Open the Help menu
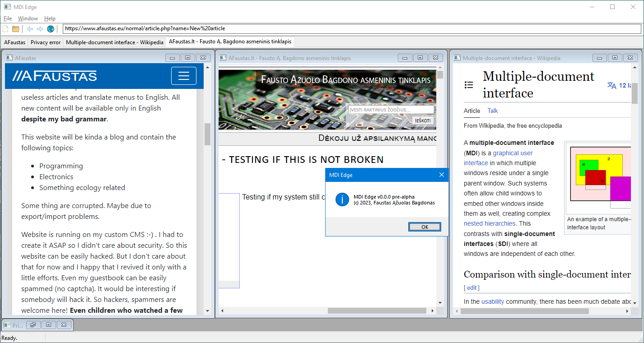Image resolution: width=644 pixels, height=343 pixels. 50,19
